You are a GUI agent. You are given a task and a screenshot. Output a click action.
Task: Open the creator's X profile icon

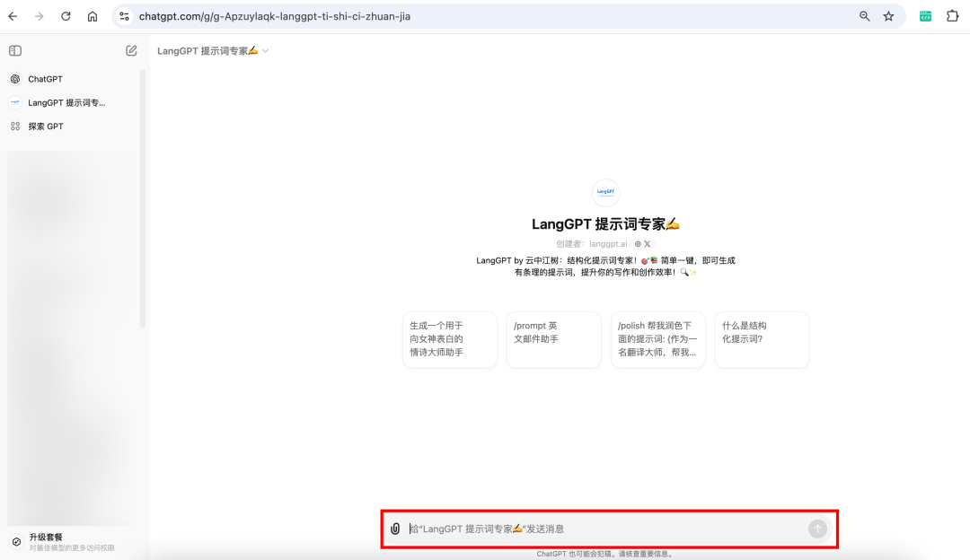point(647,244)
